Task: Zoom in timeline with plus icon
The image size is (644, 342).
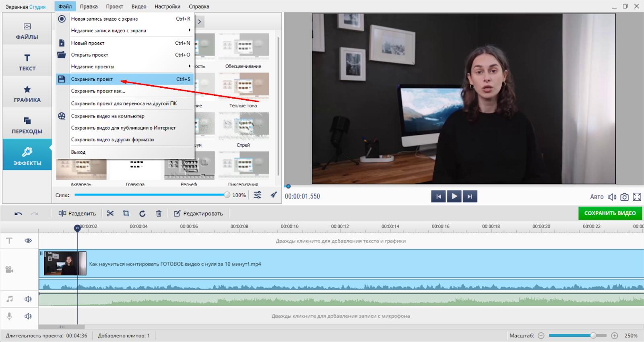Action: [x=615, y=336]
